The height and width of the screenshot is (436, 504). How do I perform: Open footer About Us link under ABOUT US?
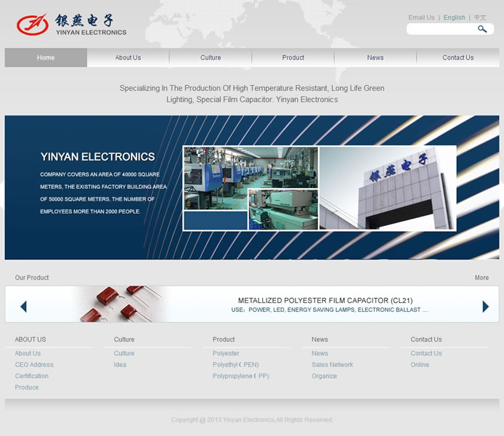28,353
